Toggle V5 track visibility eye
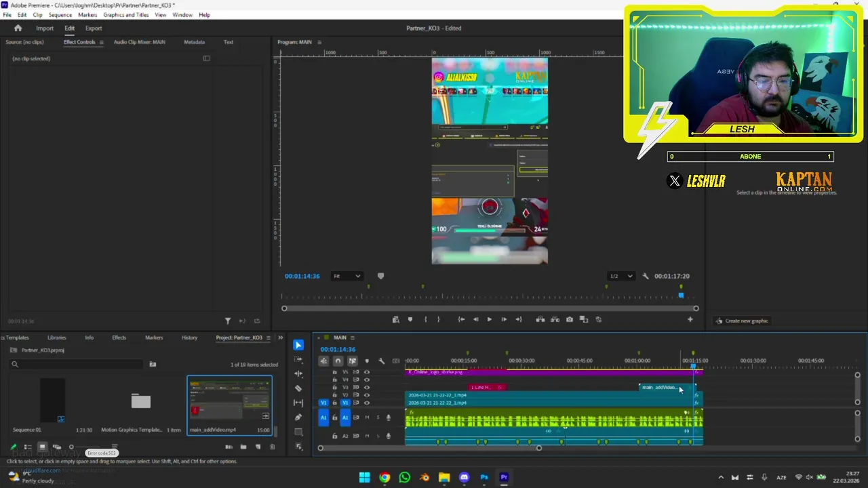 pyautogui.click(x=367, y=372)
